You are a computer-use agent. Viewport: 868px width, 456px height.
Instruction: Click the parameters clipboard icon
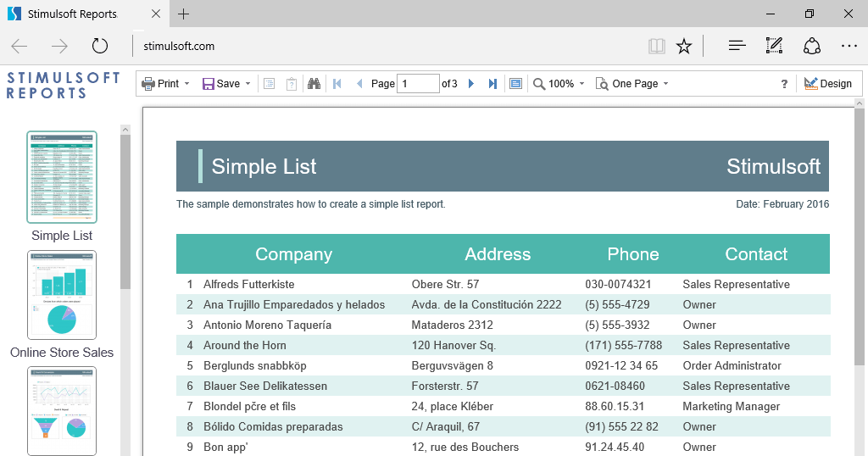click(292, 84)
